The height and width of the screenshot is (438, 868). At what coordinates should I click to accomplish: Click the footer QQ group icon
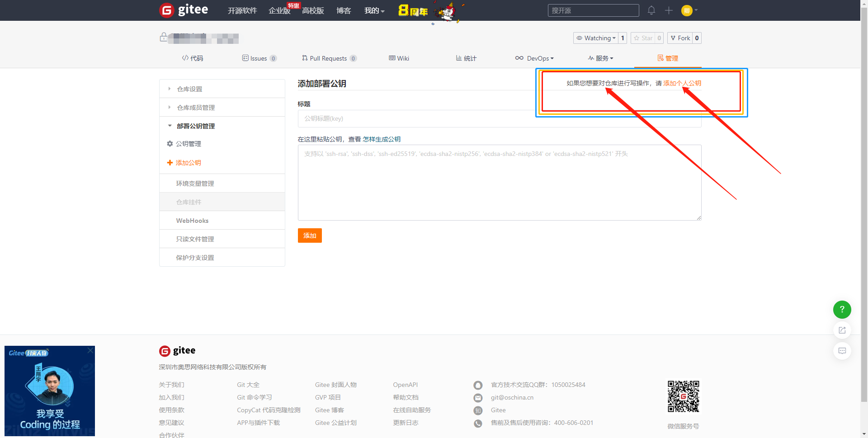(x=478, y=385)
